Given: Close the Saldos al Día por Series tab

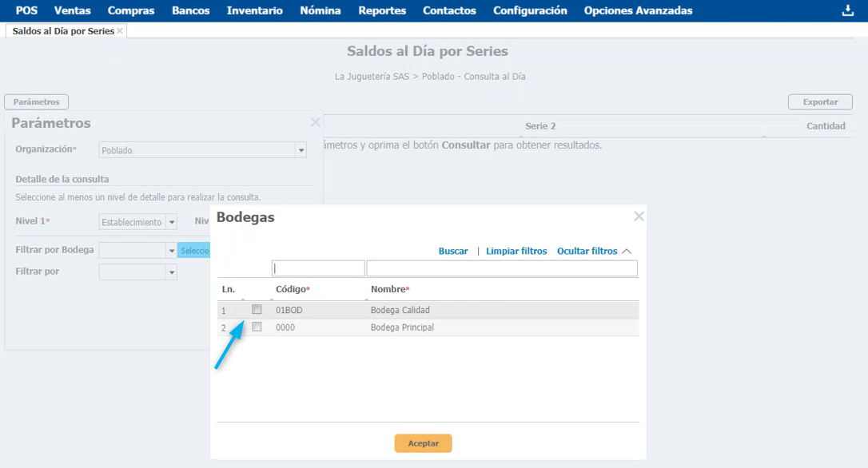Looking at the screenshot, I should click(120, 31).
